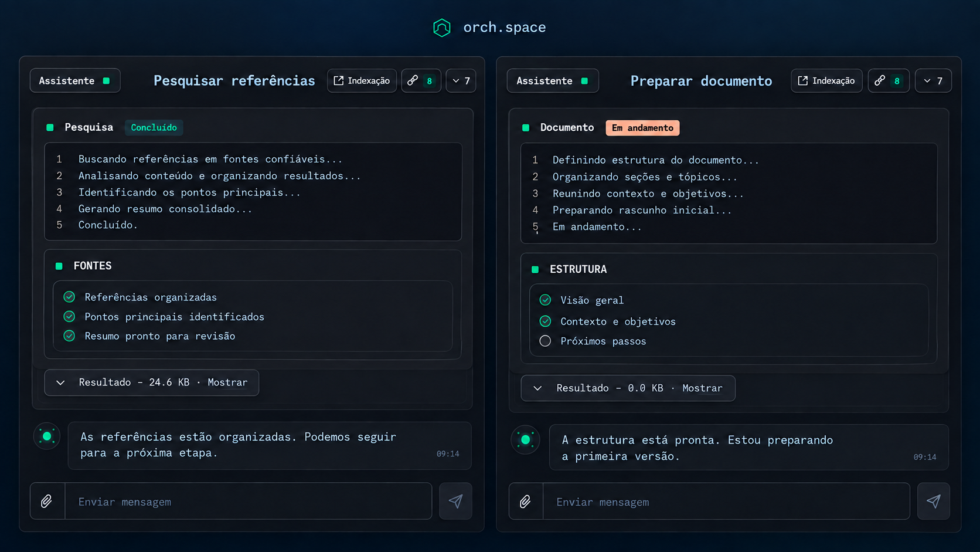This screenshot has height=552, width=980.
Task: Click the Em andamento status tag
Action: pyautogui.click(x=642, y=128)
